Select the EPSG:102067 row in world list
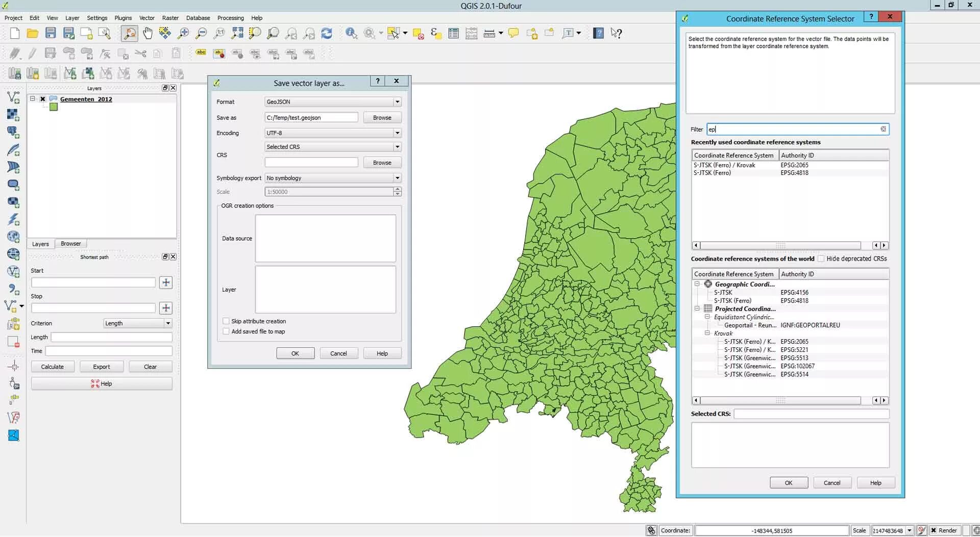Viewport: 980px width, 537px height. (790, 366)
